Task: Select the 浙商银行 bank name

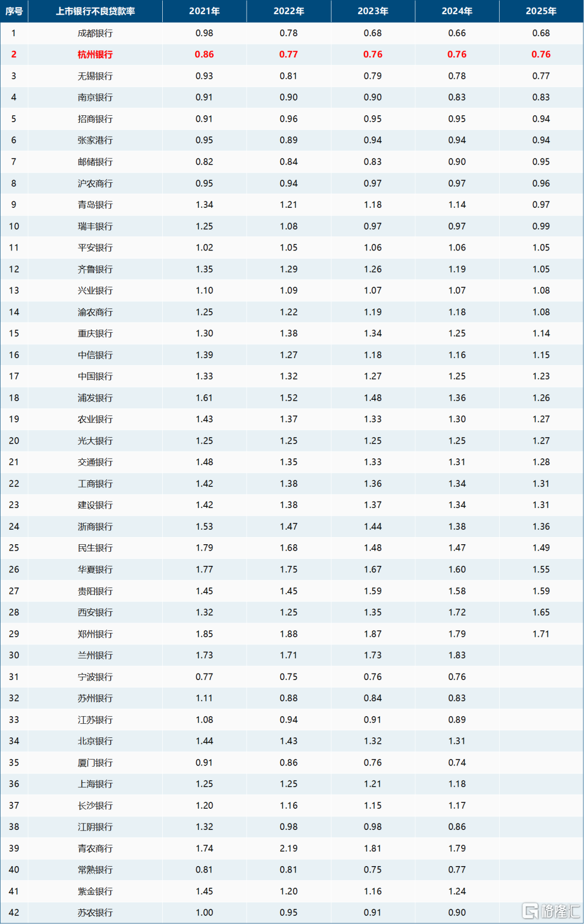Action: click(95, 526)
